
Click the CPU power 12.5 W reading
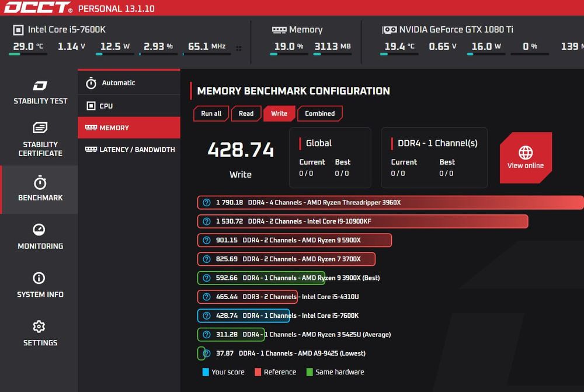(x=114, y=47)
